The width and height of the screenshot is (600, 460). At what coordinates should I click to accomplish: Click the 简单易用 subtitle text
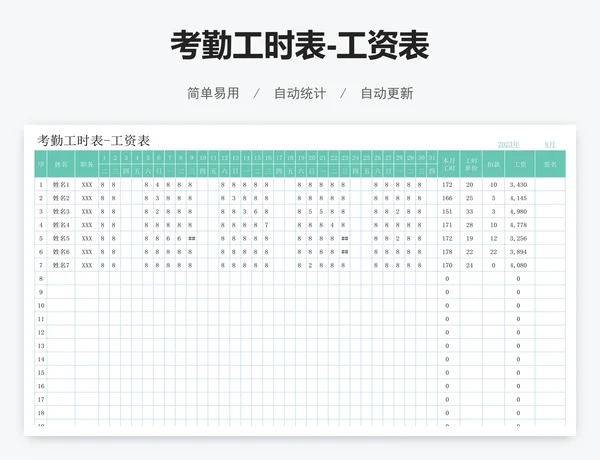[x=213, y=93]
